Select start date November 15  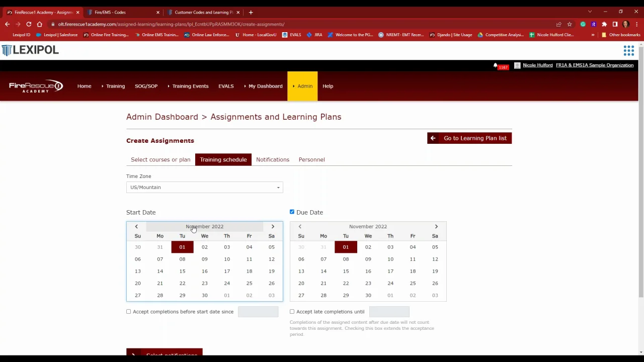pos(182,271)
